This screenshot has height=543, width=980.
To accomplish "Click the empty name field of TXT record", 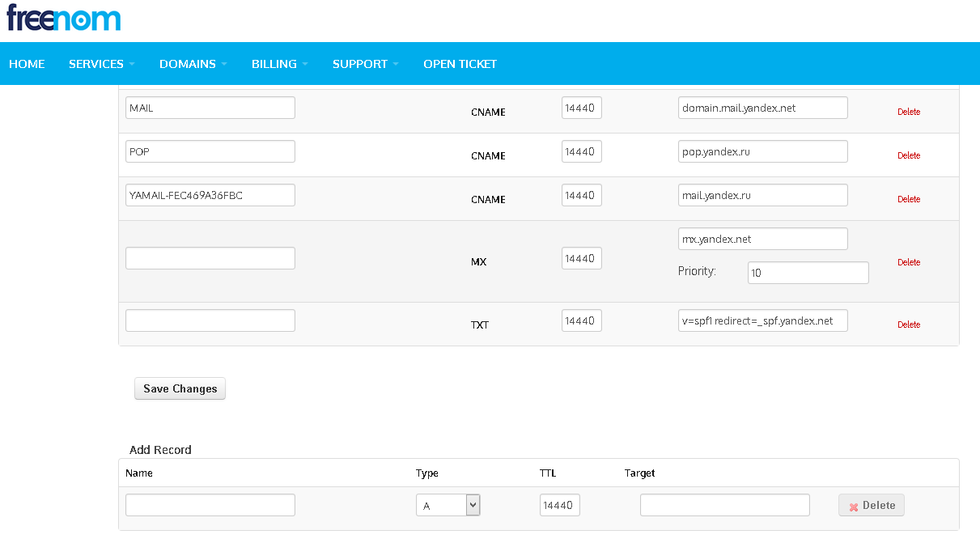I will (210, 320).
